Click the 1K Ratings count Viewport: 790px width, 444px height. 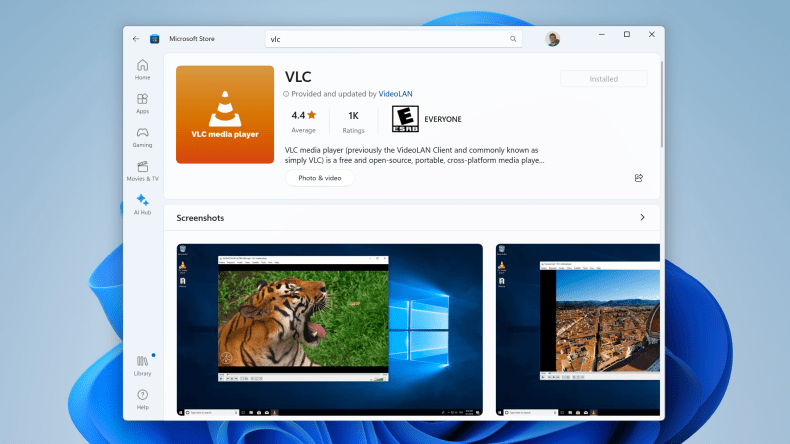point(353,121)
